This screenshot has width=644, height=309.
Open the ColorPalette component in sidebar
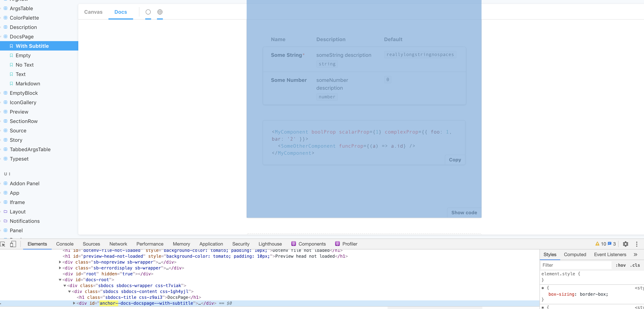tap(24, 18)
